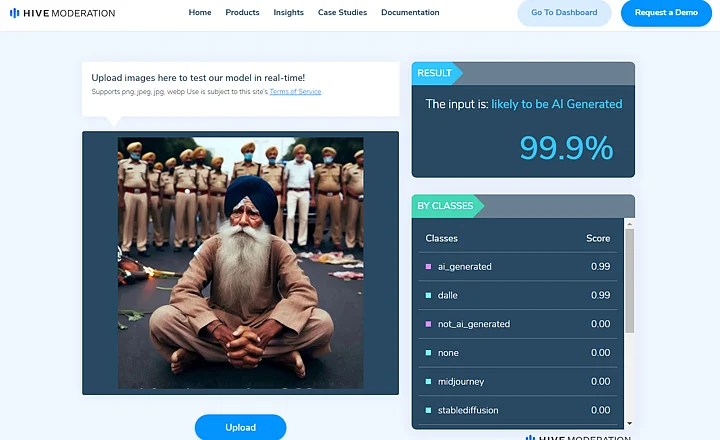Click the purple square beside not_ai_generated

click(x=428, y=324)
